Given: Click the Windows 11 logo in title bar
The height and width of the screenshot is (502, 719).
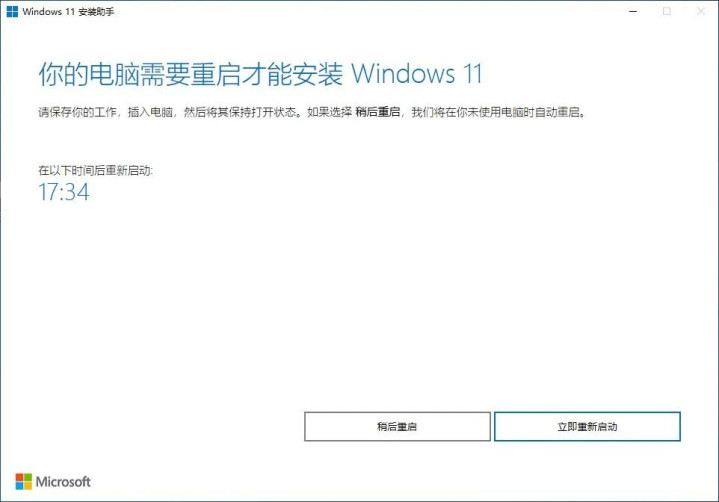Looking at the screenshot, I should click(x=12, y=11).
